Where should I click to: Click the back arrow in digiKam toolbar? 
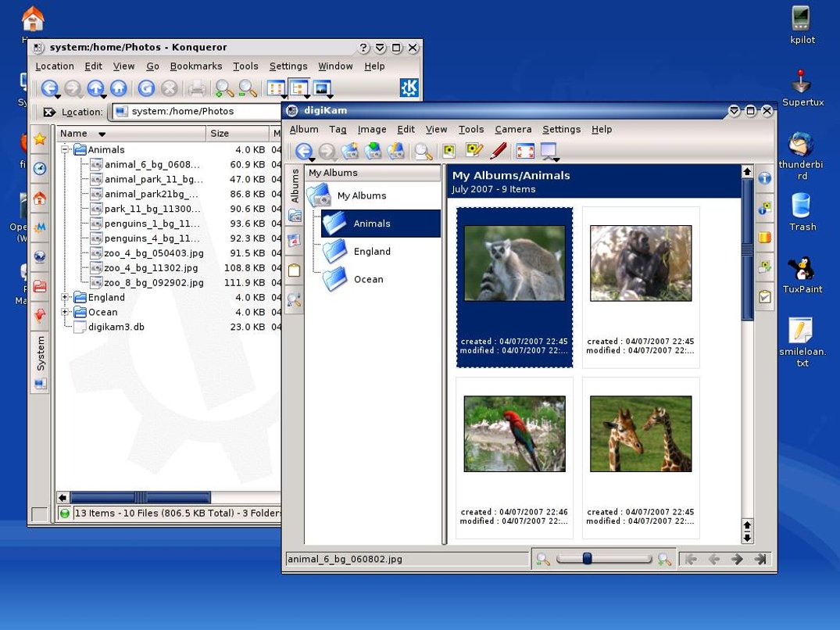[x=304, y=151]
